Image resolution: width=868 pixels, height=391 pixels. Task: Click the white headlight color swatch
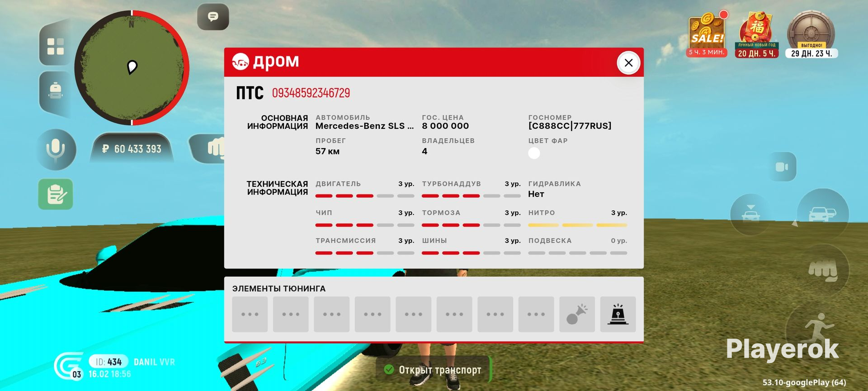(534, 153)
